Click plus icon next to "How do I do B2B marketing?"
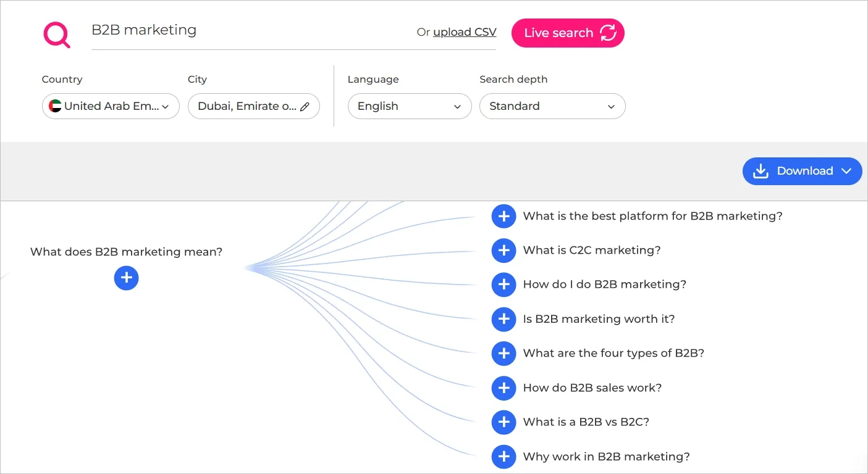This screenshot has width=868, height=474. click(504, 285)
